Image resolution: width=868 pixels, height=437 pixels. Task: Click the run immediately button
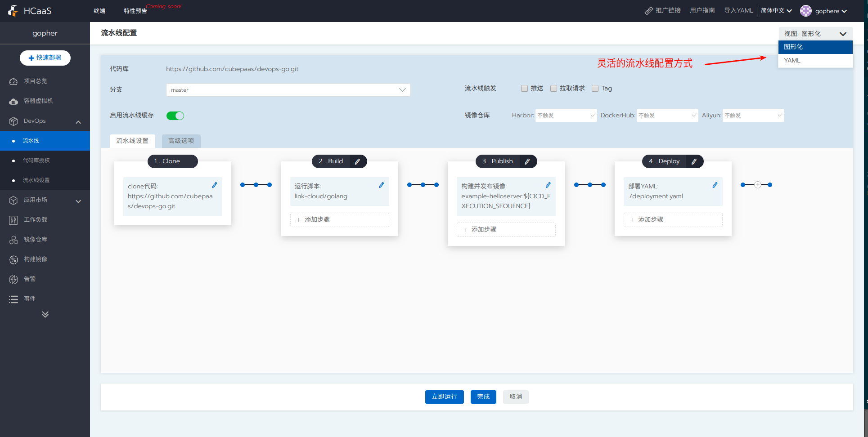[444, 397]
